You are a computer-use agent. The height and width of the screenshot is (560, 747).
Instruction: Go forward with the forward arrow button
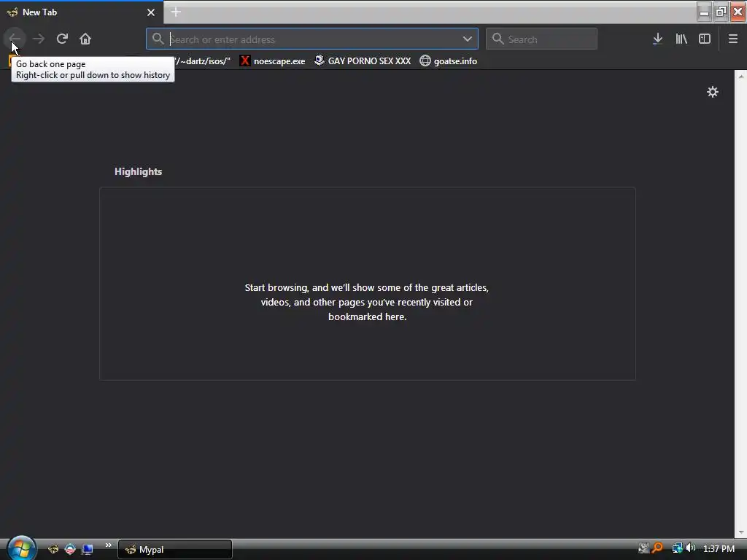pyautogui.click(x=39, y=39)
